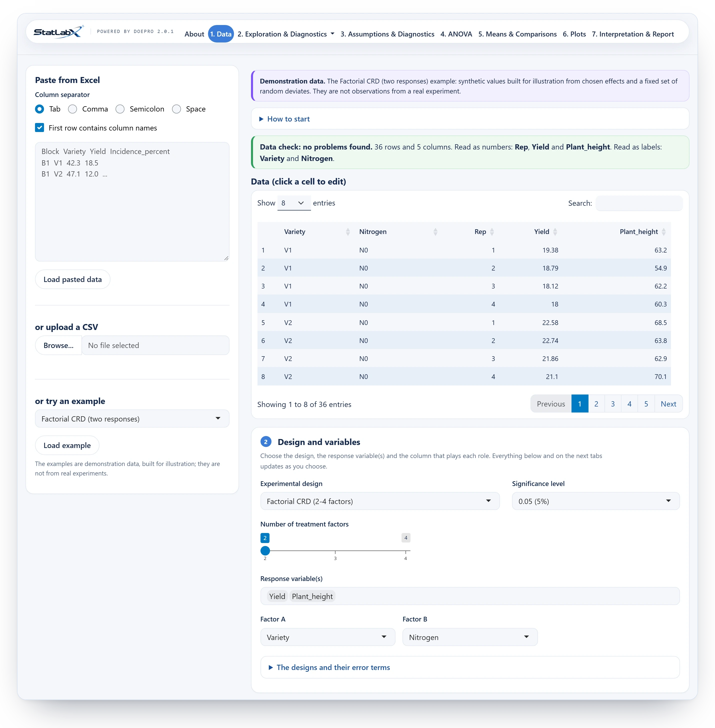Open the example dataset dropdown
Image resolution: width=715 pixels, height=728 pixels.
pyautogui.click(x=132, y=419)
